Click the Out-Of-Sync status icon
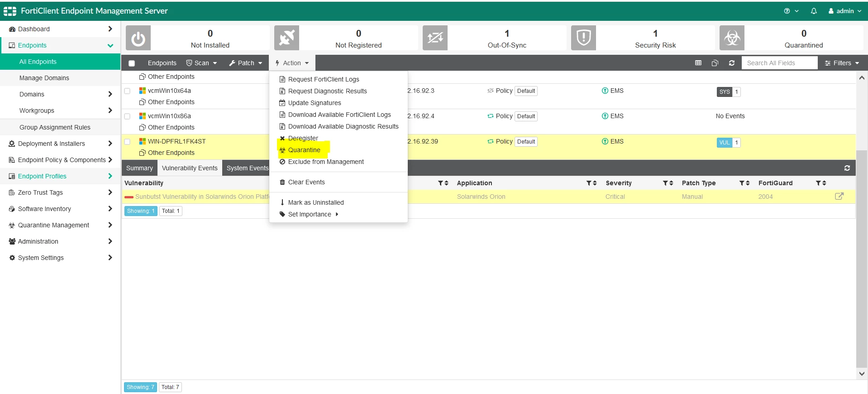This screenshot has width=868, height=394. click(x=435, y=38)
